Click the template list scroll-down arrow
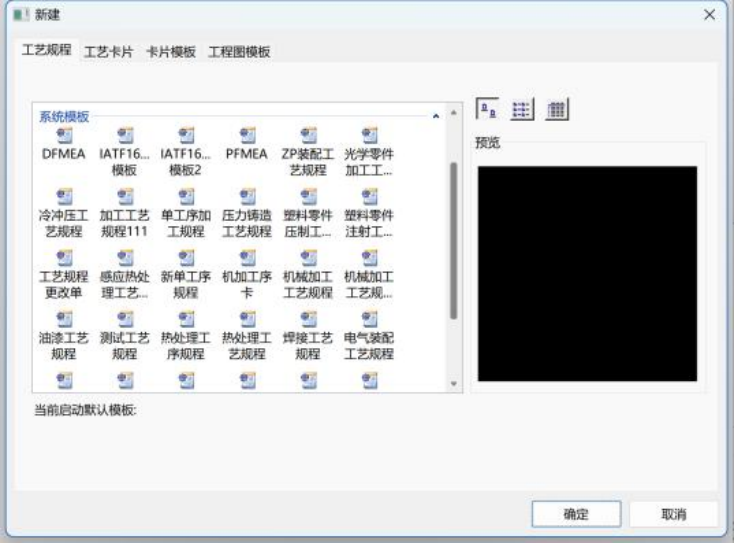Viewport: 735px width, 543px height. (x=453, y=384)
